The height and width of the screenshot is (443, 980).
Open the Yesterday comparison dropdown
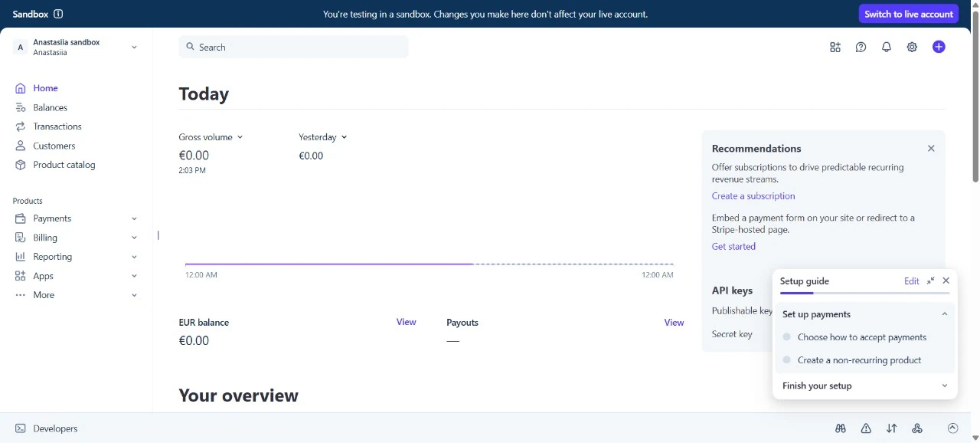click(x=323, y=137)
